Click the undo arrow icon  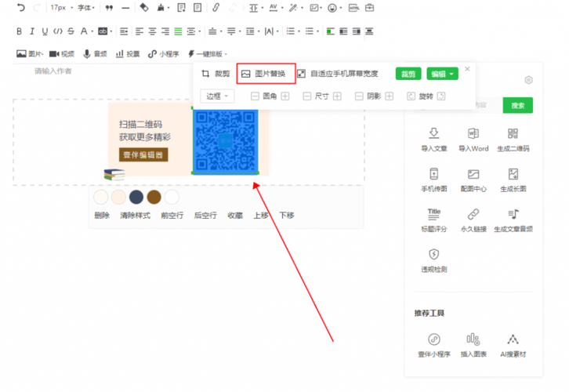coord(21,7)
